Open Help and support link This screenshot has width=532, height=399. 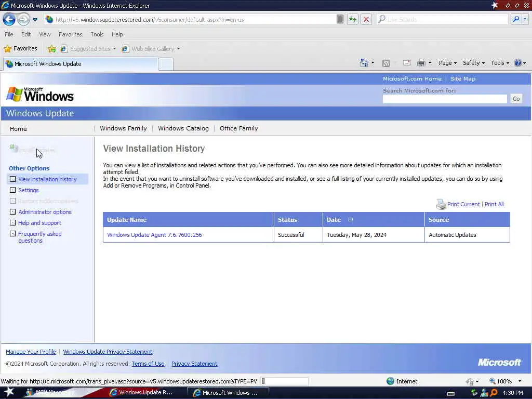point(39,223)
